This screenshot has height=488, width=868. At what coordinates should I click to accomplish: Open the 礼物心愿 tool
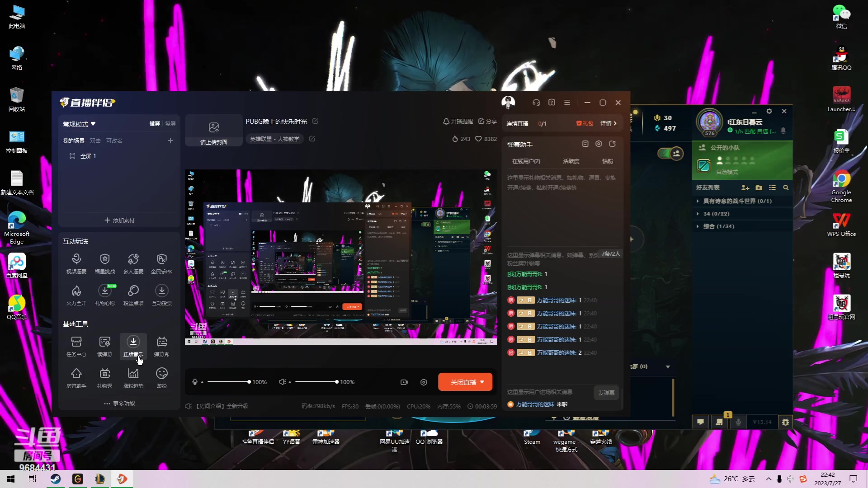[x=105, y=295]
